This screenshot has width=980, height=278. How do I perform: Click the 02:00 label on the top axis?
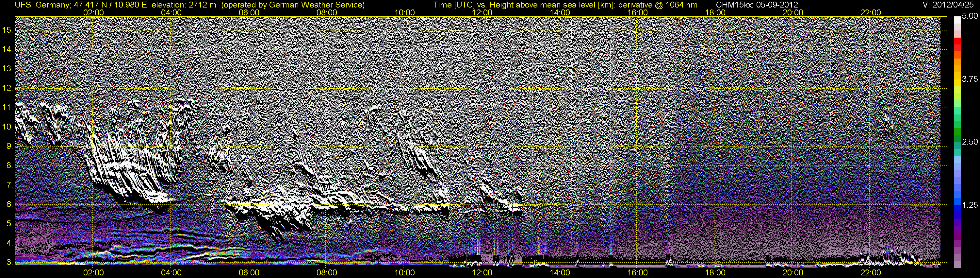pyautogui.click(x=93, y=12)
